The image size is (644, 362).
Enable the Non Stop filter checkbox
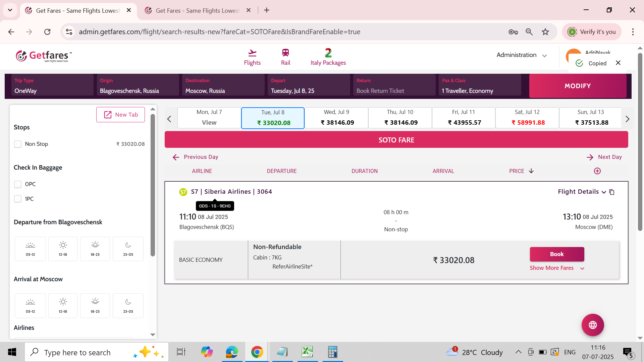(x=18, y=144)
